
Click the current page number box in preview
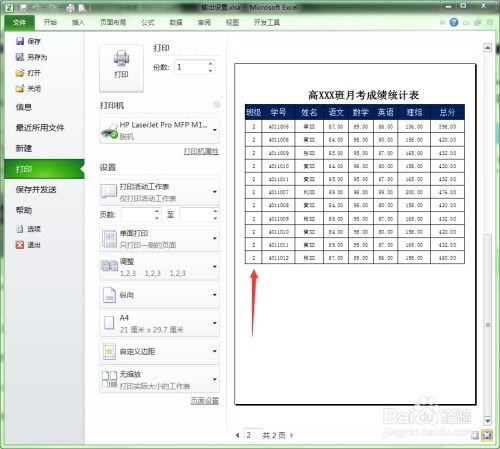tap(252, 435)
